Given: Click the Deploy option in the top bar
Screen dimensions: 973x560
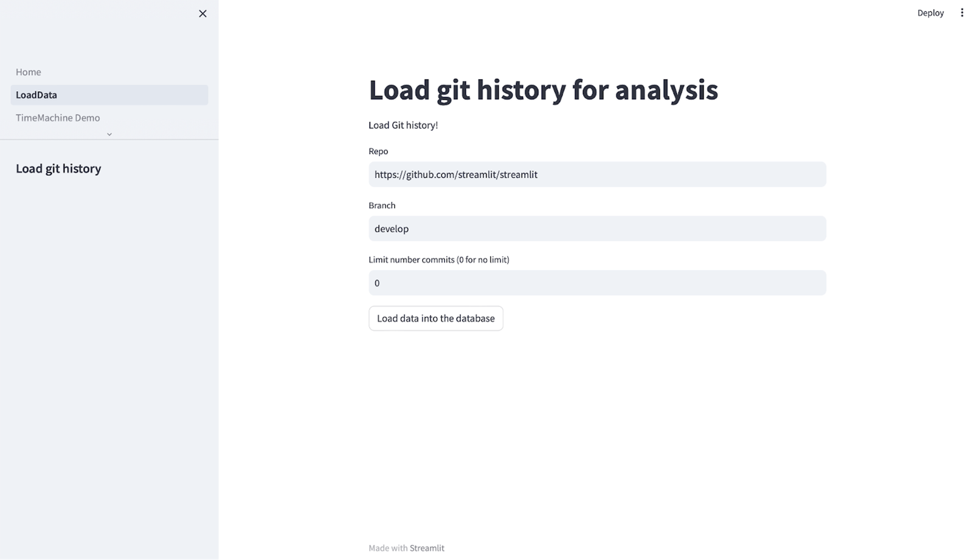Looking at the screenshot, I should coord(930,12).
